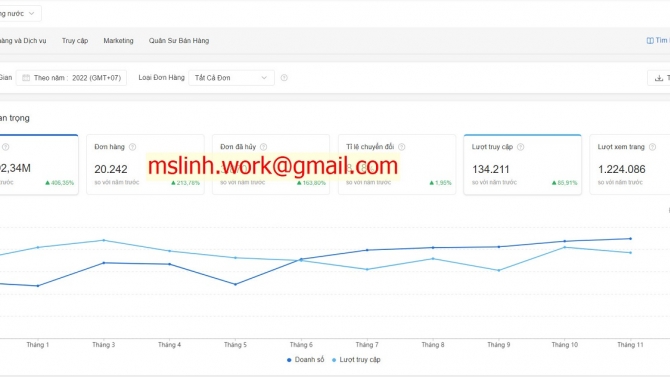Viewport: 670px width, 377px height.
Task: Click help icon next to Lượt truy cập
Action: point(520,147)
